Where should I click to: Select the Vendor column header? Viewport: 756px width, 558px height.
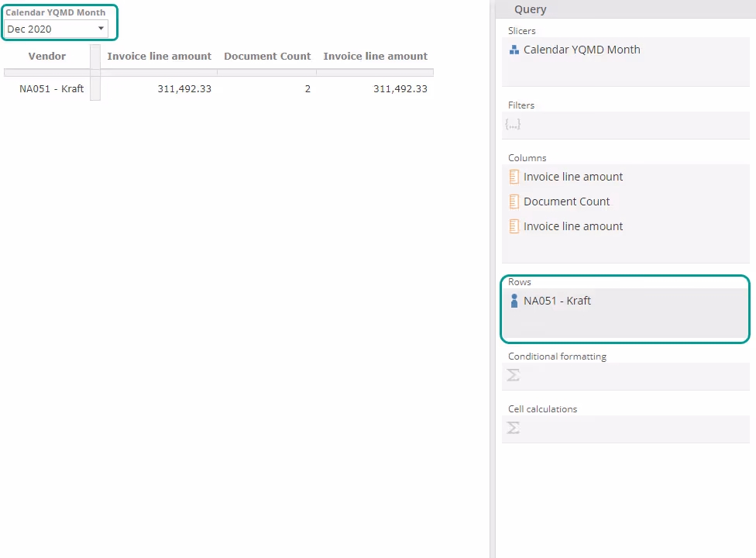tap(47, 57)
